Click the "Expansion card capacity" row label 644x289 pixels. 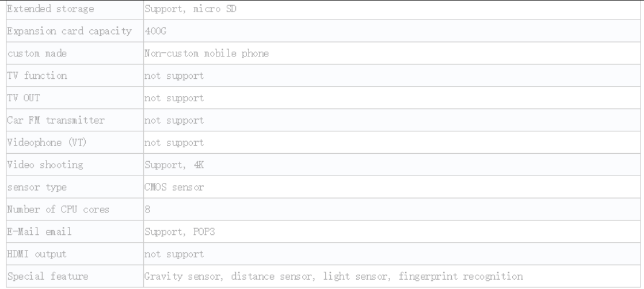click(x=70, y=31)
